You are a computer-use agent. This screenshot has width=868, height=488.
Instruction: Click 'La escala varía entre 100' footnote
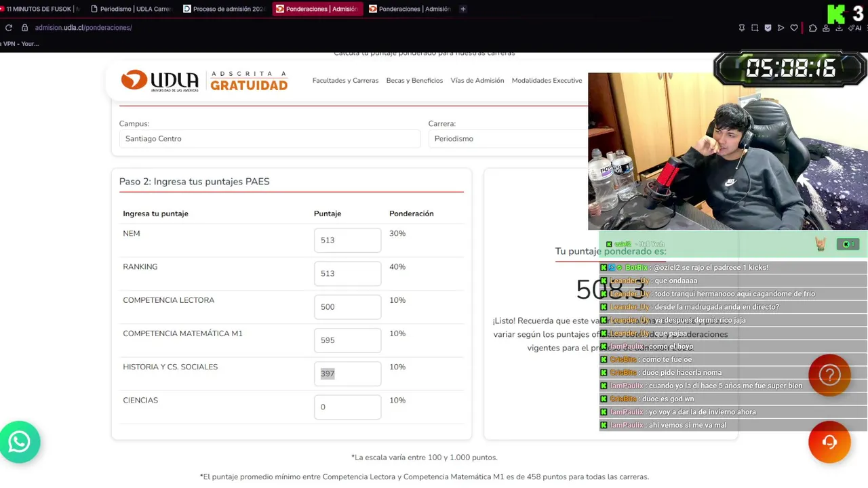pos(425,457)
